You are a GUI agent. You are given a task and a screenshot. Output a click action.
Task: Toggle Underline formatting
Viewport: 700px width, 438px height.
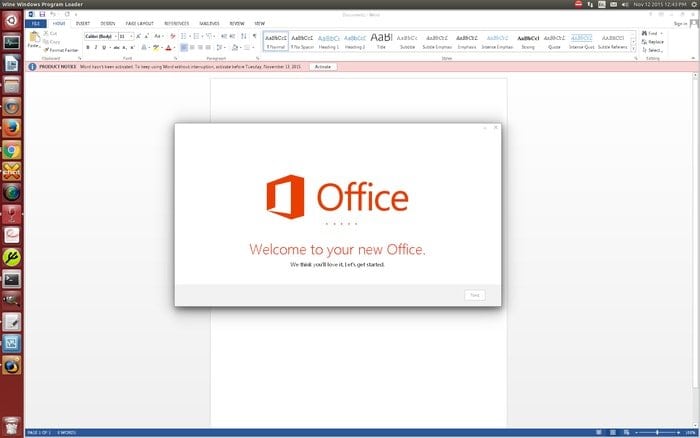104,47
